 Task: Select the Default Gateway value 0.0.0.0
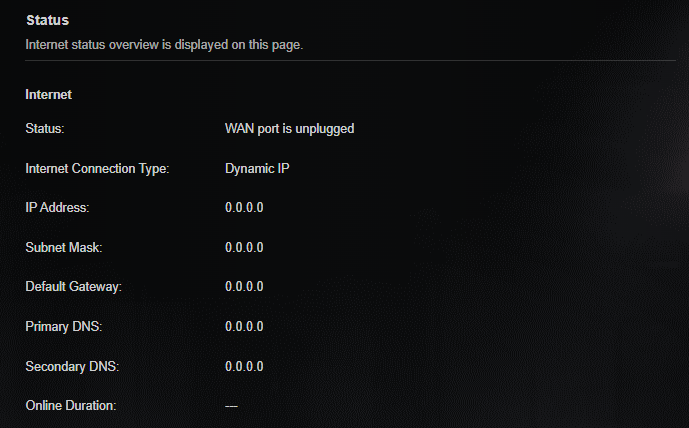244,287
